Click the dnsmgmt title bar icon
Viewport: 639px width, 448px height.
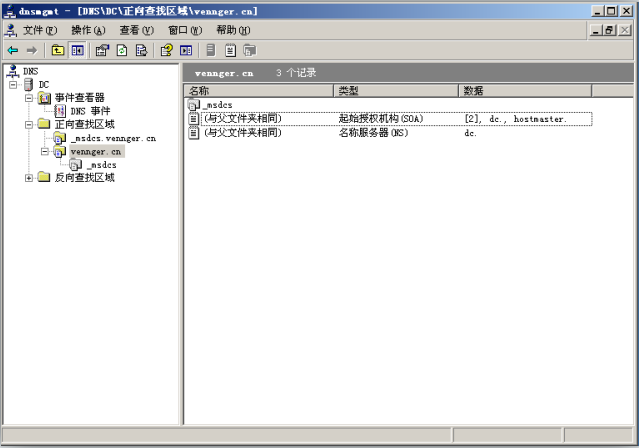coord(9,11)
